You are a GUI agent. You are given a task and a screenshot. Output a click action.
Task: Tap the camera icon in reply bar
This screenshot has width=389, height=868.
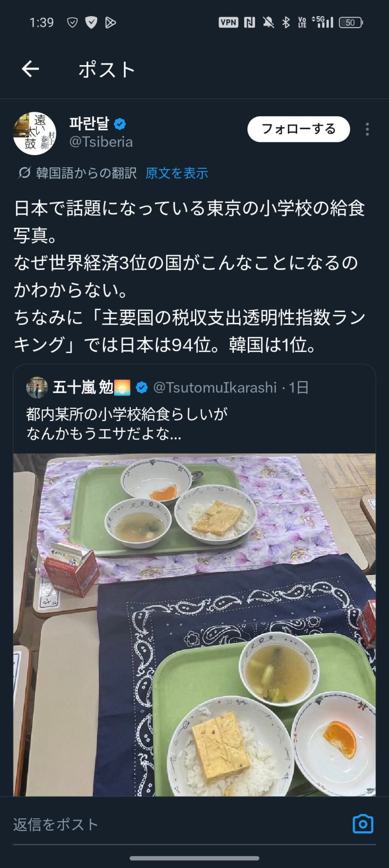[x=363, y=824]
